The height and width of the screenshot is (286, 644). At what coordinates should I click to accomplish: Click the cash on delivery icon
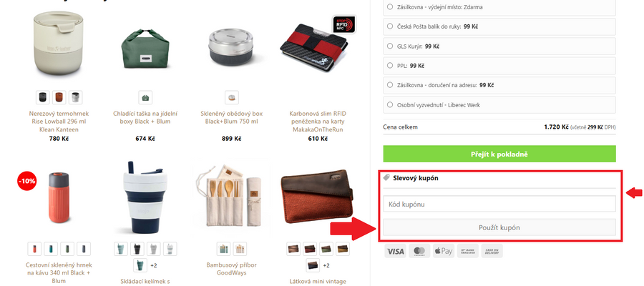(x=492, y=251)
